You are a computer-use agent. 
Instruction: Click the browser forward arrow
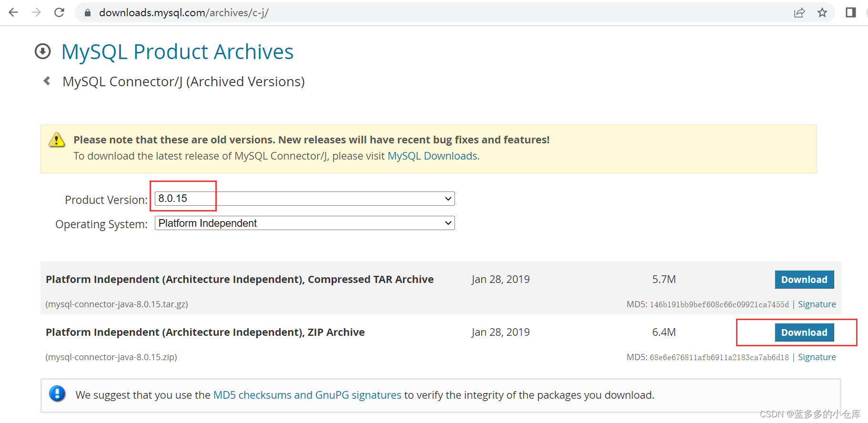(36, 12)
